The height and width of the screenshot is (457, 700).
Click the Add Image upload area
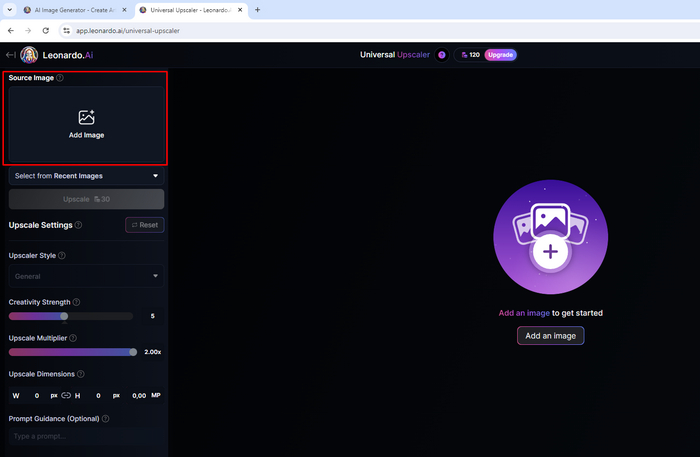click(x=87, y=124)
